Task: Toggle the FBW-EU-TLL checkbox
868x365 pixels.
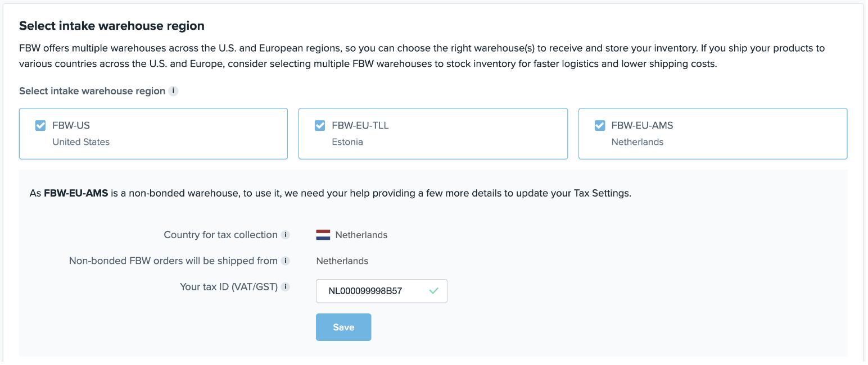Action: [x=320, y=125]
